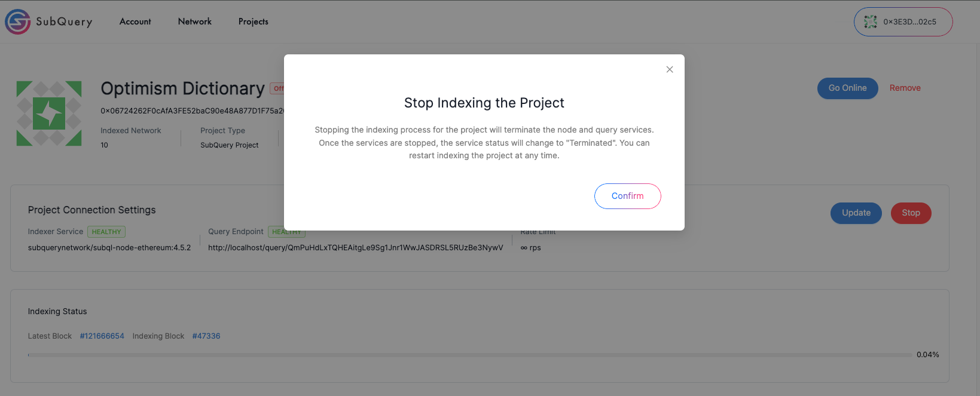Screen dimensions: 980x396
Task: Click subquerynetwork/subql-node-ethereum:4.5.2 image text
Action: click(109, 247)
